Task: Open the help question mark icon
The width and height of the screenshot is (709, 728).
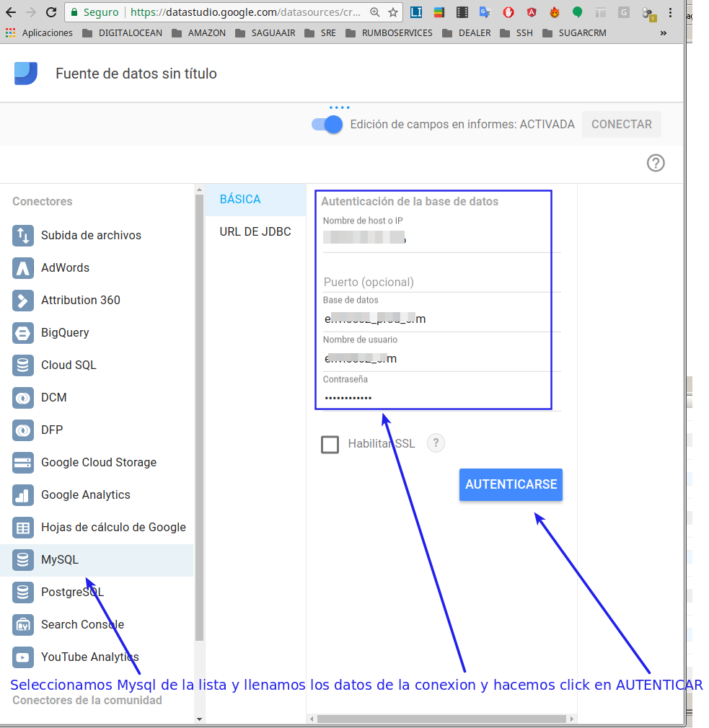Action: [x=656, y=163]
